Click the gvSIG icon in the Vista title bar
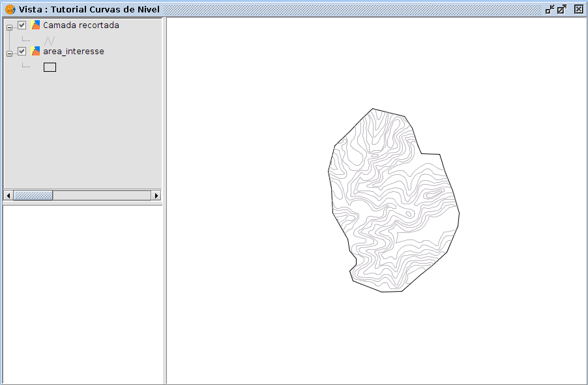This screenshot has width=588, height=385. pos(10,9)
